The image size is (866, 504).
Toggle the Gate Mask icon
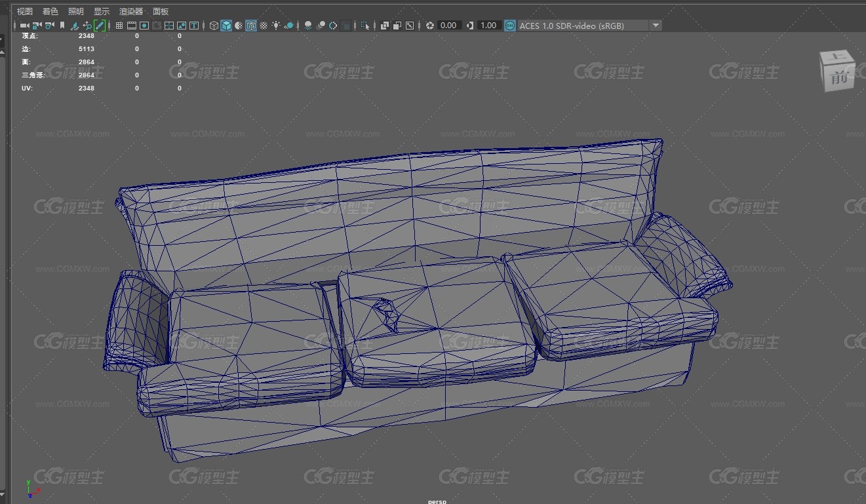[x=157, y=26]
